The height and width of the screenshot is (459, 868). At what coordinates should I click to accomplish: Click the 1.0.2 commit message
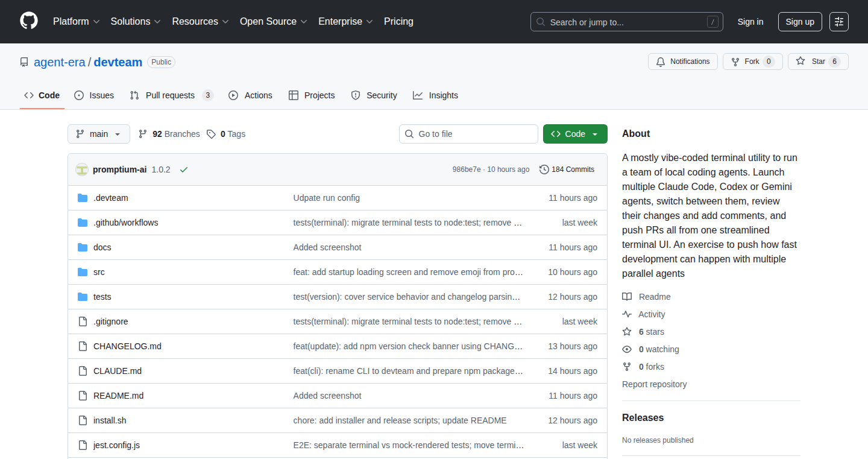tap(161, 169)
